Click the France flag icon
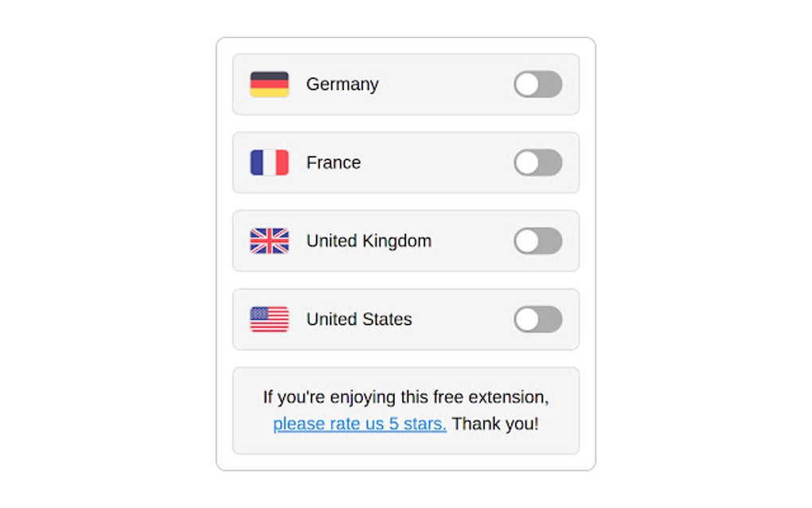This screenshot has width=812, height=508. pos(269,162)
